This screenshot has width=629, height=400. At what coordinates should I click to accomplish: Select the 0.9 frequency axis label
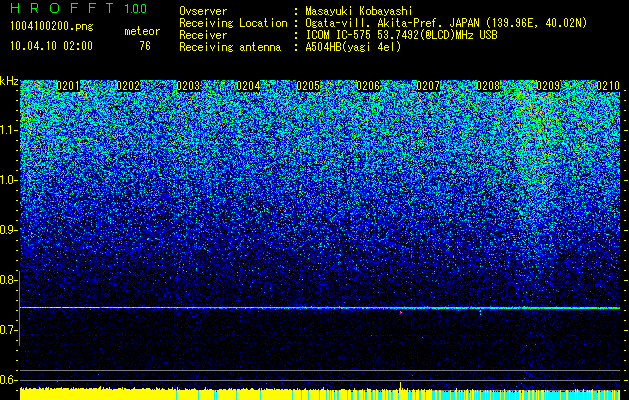[x=8, y=230]
